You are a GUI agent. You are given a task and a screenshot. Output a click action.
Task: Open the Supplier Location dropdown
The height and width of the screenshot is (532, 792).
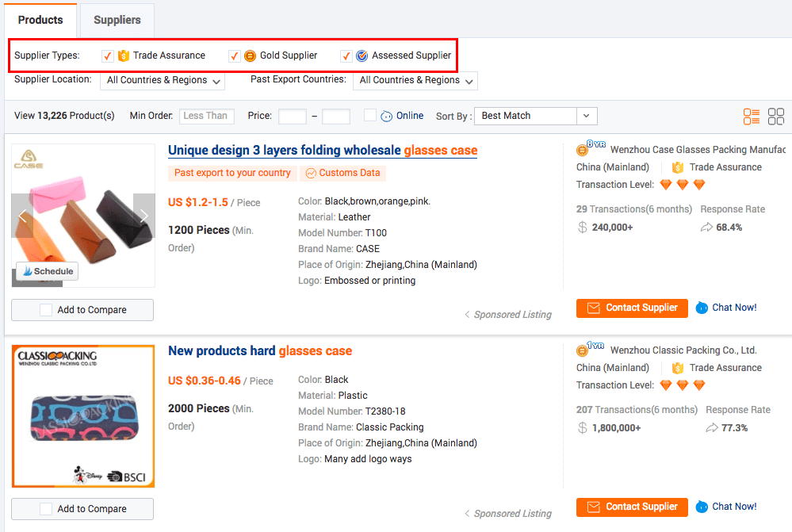coord(163,80)
